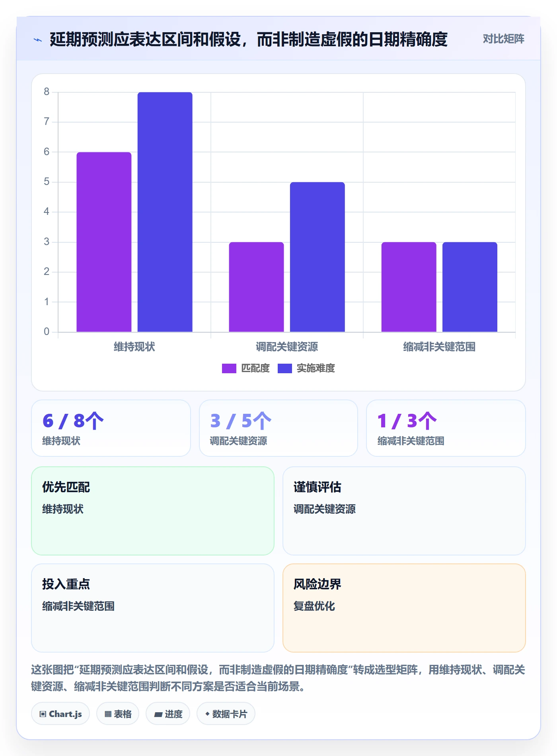This screenshot has width=557, height=756.
Task: Click the 缩减非关键范围 x-axis label under the chart
Action: [x=439, y=347]
